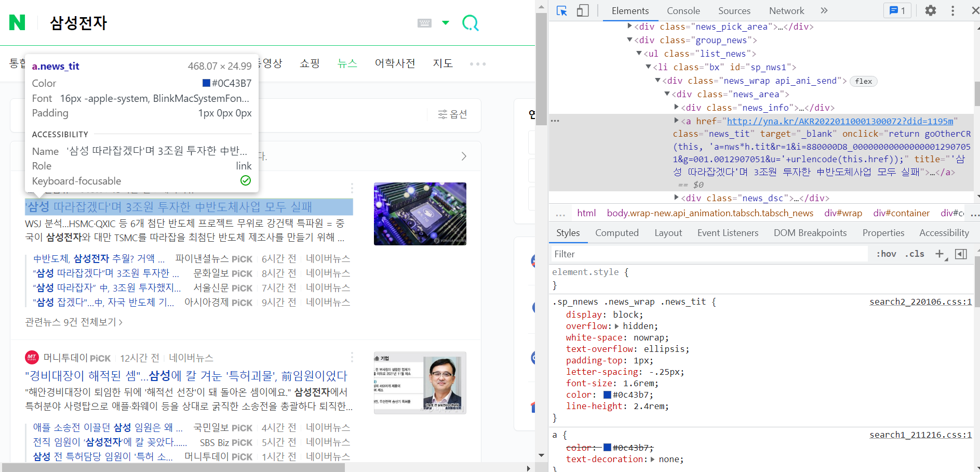
Task: Toggle .cls class editor
Action: coord(915,254)
